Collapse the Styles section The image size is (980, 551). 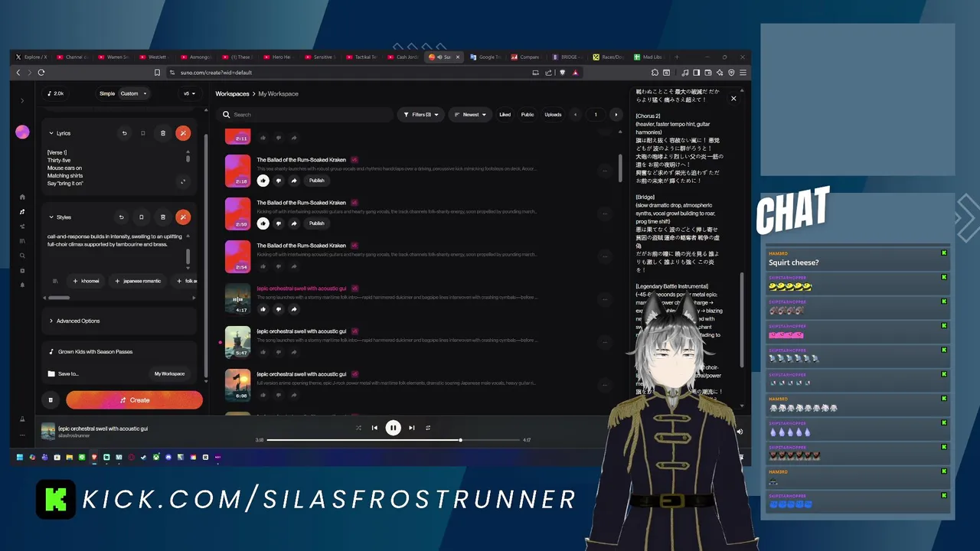coord(51,217)
